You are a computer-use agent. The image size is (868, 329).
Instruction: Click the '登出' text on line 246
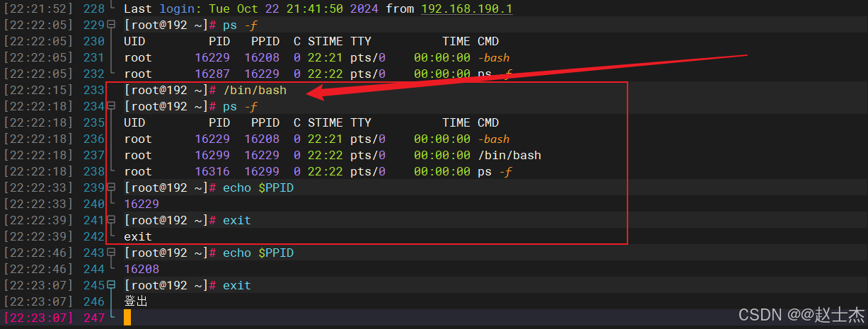click(x=136, y=302)
